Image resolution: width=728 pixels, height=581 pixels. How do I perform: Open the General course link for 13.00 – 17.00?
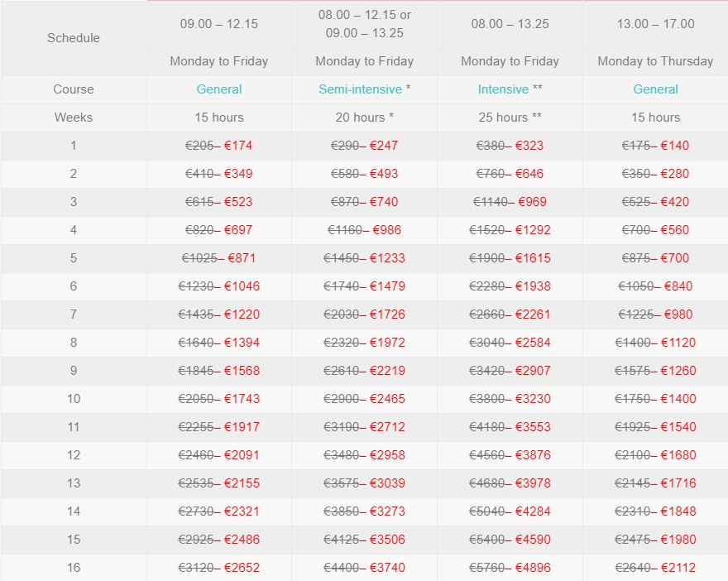655,89
